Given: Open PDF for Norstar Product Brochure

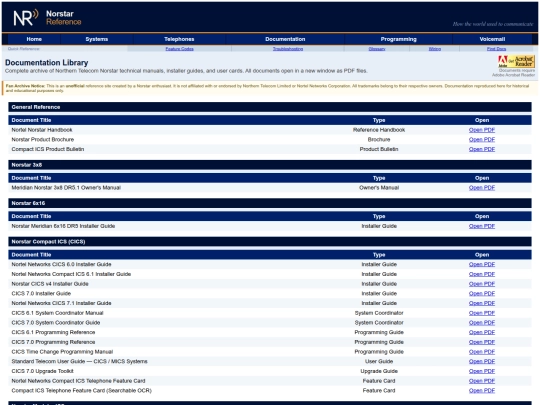Looking at the screenshot, I should click(482, 139).
